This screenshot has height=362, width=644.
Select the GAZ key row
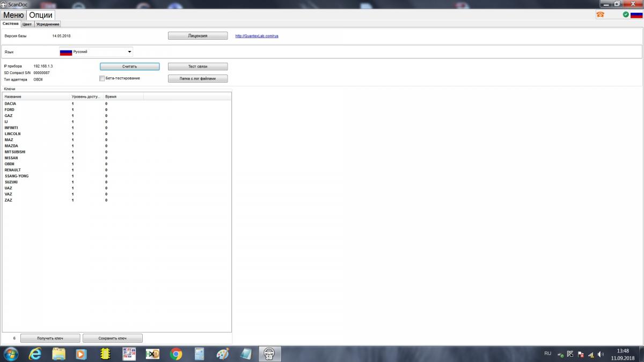point(116,115)
